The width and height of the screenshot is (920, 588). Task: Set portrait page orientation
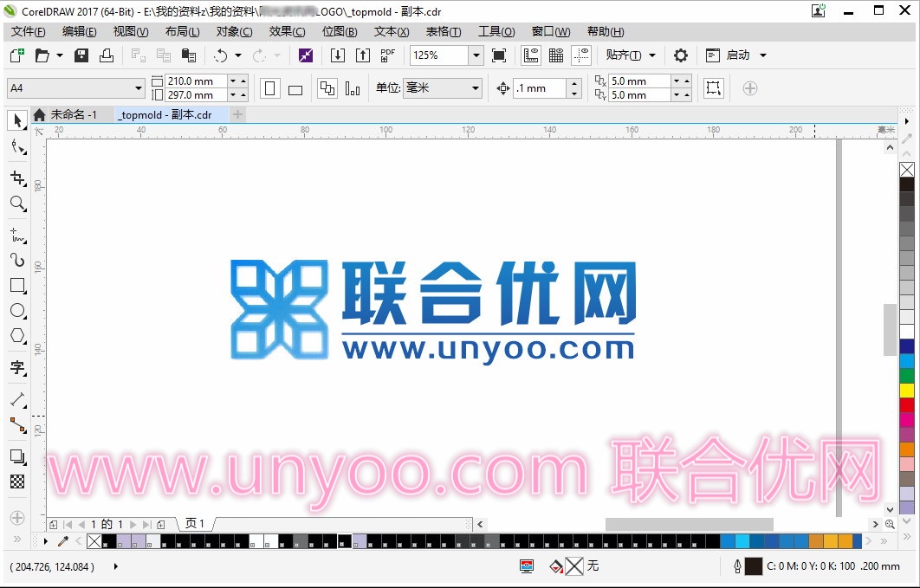270,88
